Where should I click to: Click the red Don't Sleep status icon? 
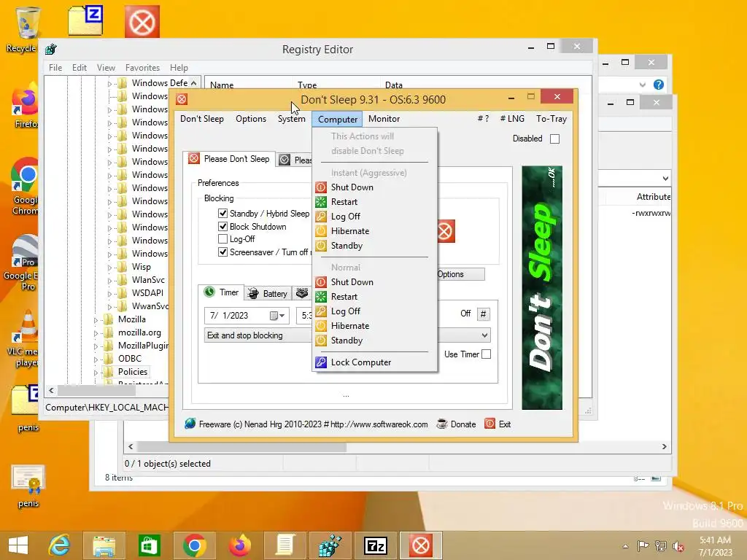[x=446, y=231]
